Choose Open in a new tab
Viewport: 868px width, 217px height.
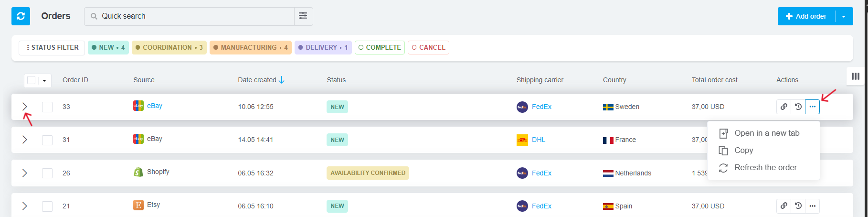pos(766,133)
